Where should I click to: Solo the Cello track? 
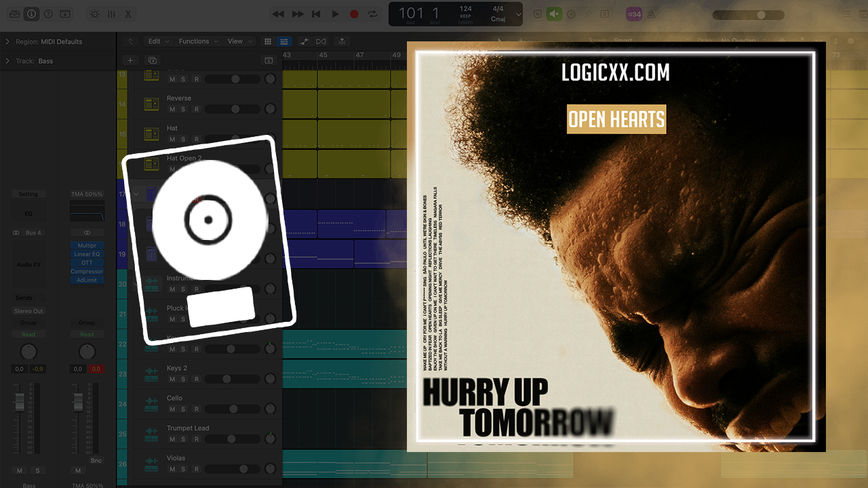[x=183, y=409]
